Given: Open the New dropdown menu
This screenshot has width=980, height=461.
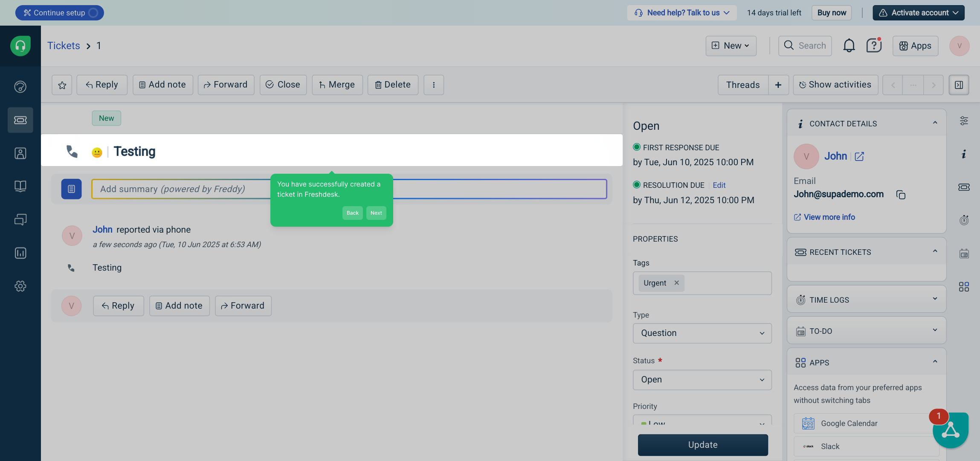Looking at the screenshot, I should (x=731, y=46).
